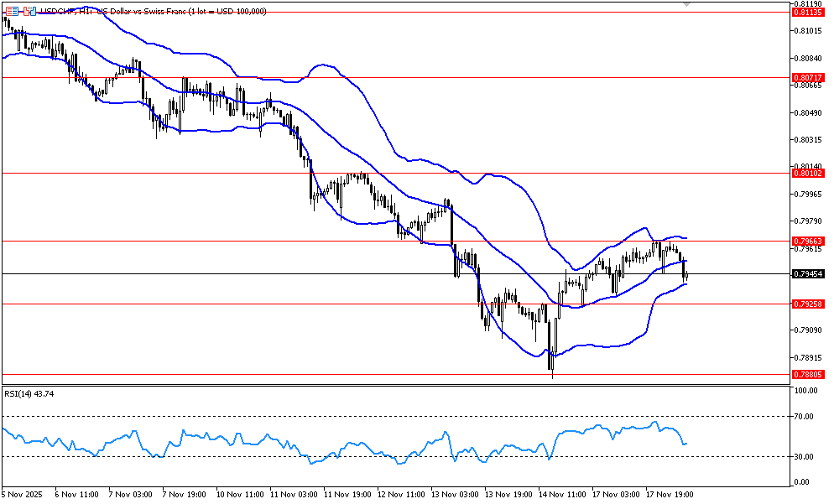Screen dimensions: 834x504
Task: Select the red 0.78805 price label
Action: [807, 374]
